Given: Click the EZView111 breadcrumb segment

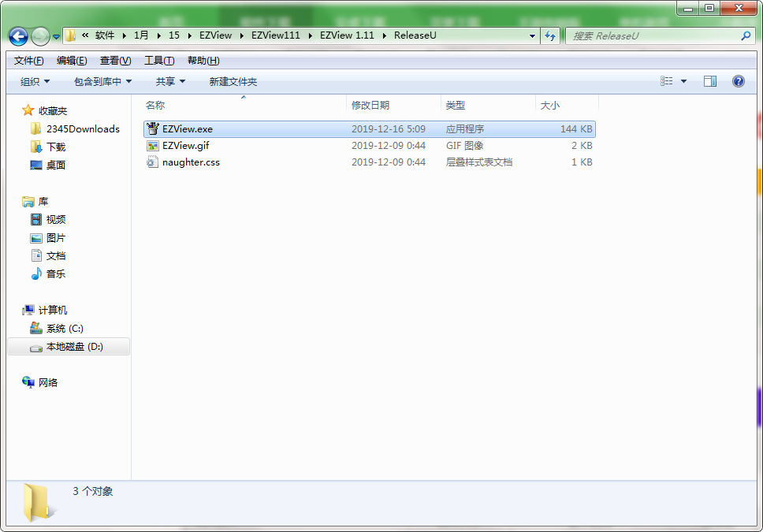Looking at the screenshot, I should point(275,35).
